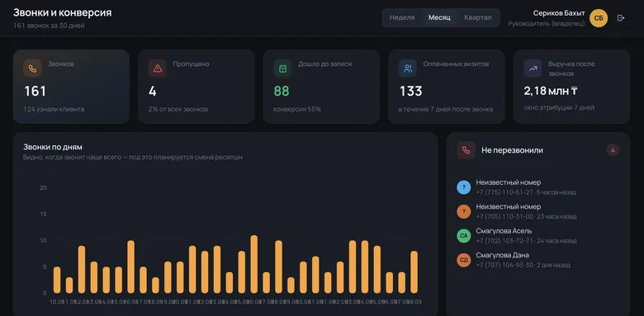The width and height of the screenshot is (644, 316).
Task: Click the chart title Звонки по дням
Action: [53, 147]
